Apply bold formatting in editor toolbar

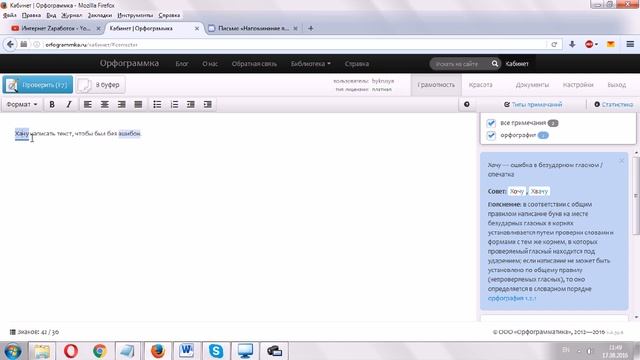tap(52, 104)
